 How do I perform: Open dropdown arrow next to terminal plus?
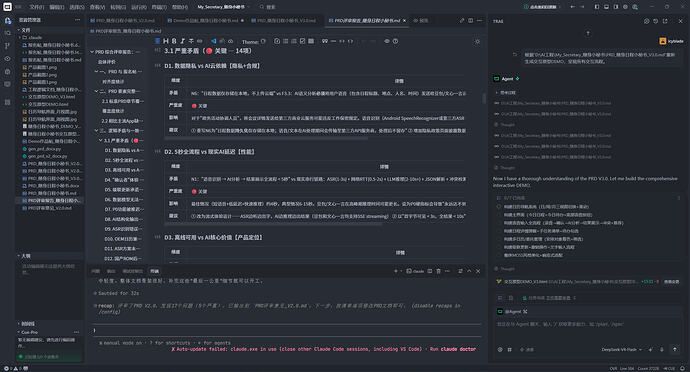[401, 271]
